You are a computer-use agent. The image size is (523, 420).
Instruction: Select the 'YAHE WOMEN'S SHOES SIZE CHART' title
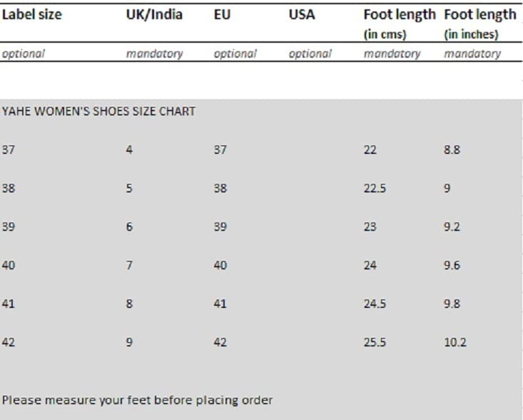(x=98, y=112)
